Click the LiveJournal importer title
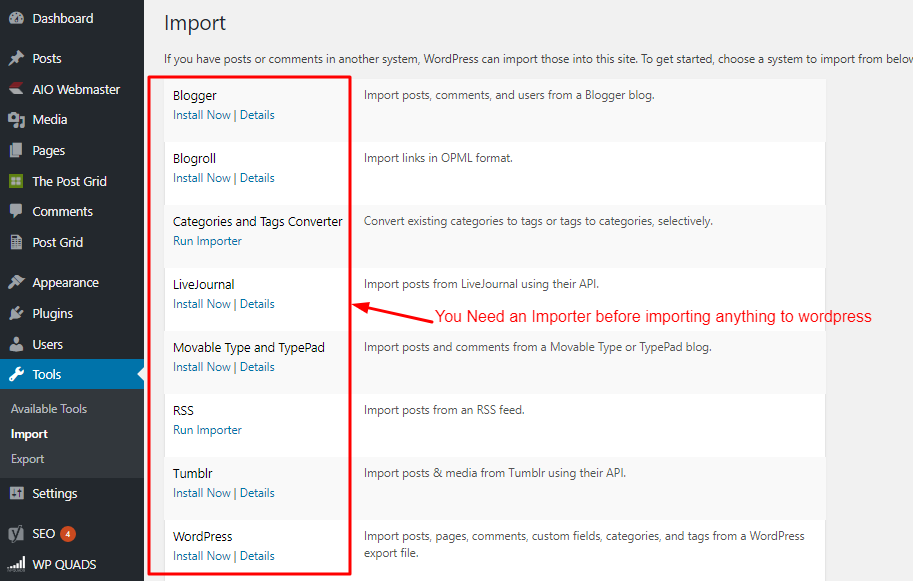The height and width of the screenshot is (581, 913). click(204, 285)
